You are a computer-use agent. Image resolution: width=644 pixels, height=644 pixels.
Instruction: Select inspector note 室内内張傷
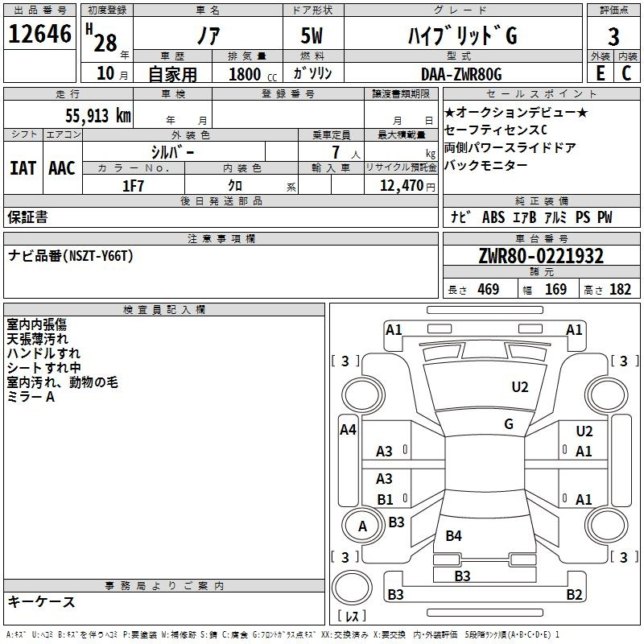tap(36, 324)
